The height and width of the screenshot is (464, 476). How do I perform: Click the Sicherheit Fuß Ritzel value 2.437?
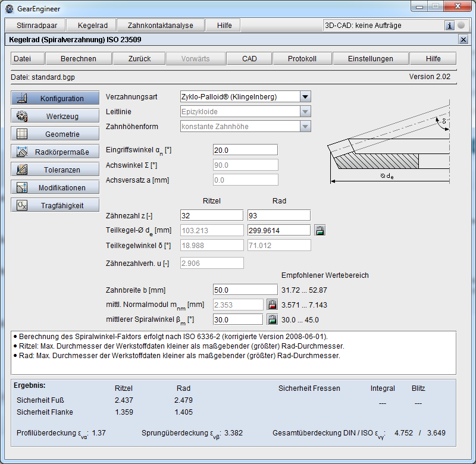124,400
